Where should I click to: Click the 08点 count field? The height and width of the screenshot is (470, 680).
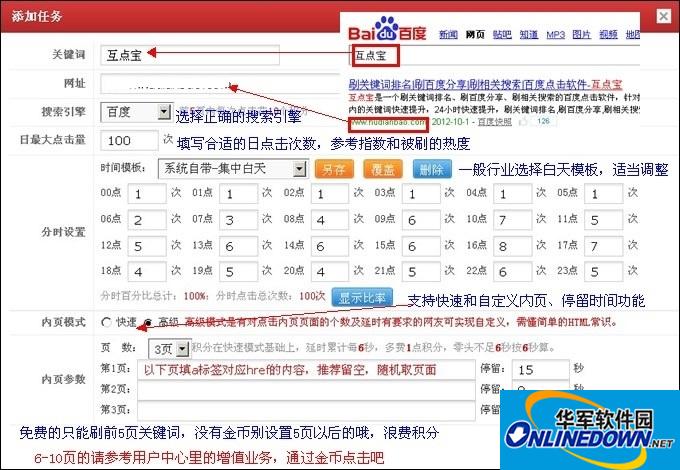330,220
